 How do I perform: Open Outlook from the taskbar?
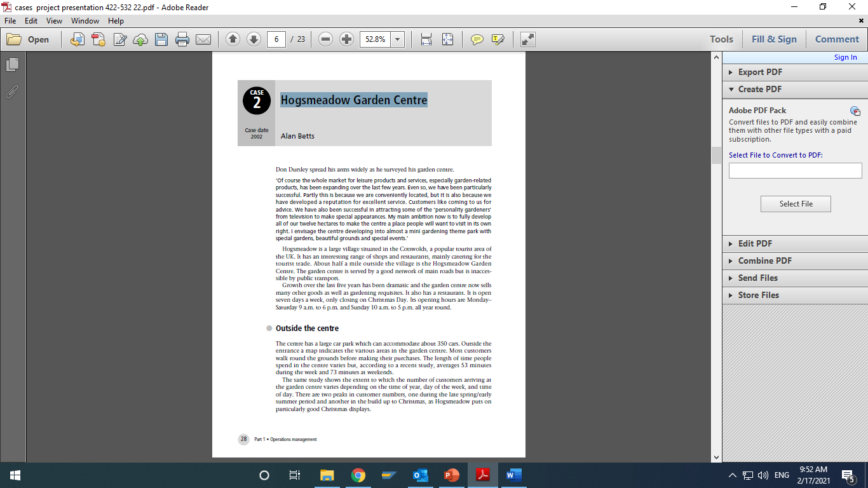coord(421,475)
